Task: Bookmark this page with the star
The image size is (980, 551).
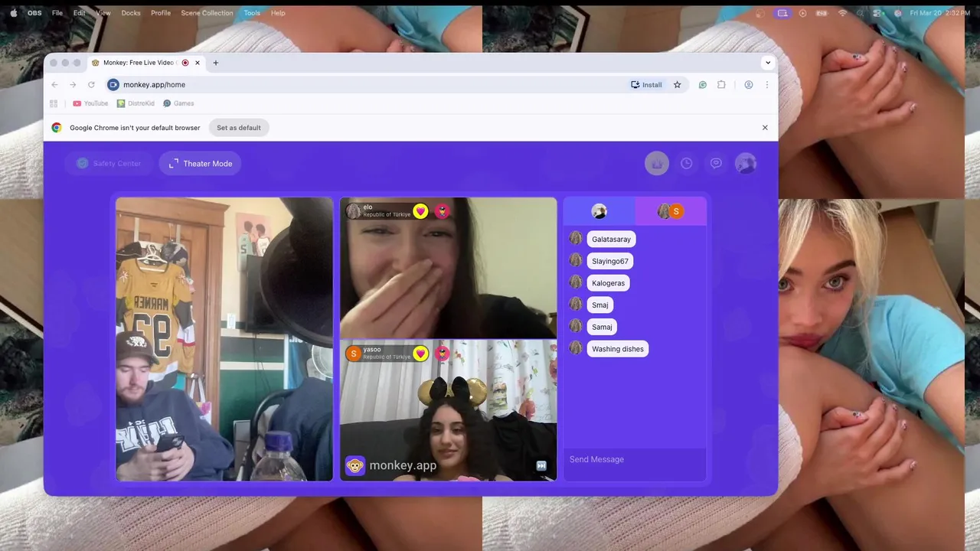Action: click(x=677, y=85)
